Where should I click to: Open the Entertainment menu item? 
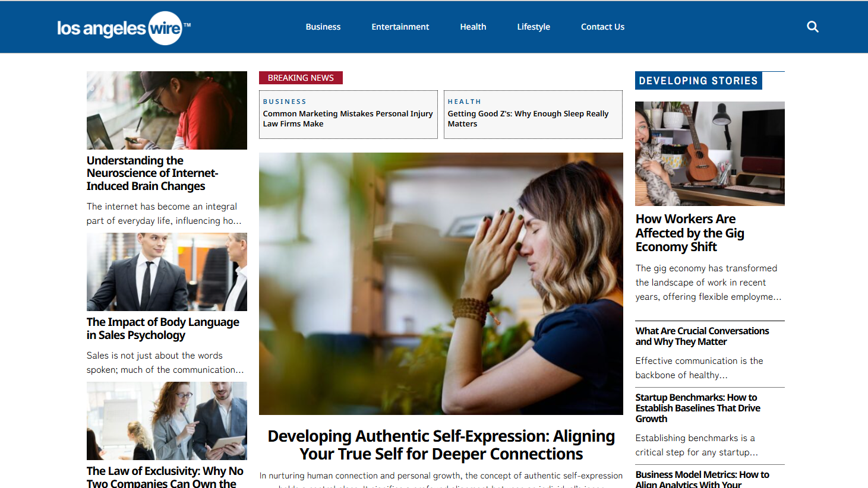[400, 27]
